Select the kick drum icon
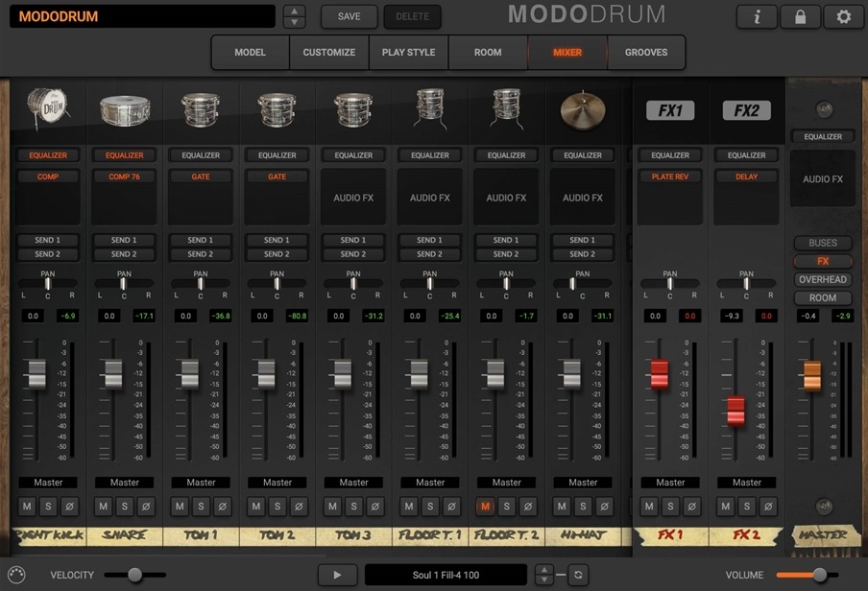Screen dimensions: 868x591 (48, 108)
